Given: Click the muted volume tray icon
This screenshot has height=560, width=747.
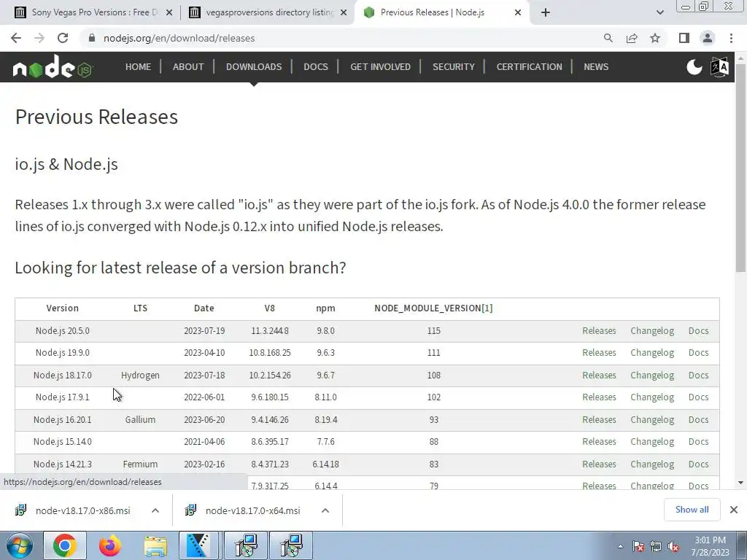Looking at the screenshot, I should (673, 547).
